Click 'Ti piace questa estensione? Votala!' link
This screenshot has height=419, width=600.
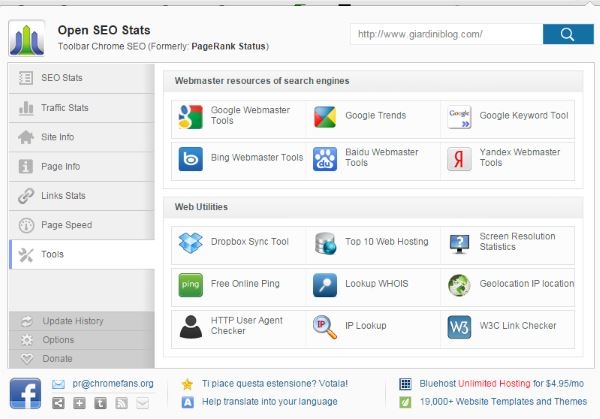pyautogui.click(x=275, y=383)
